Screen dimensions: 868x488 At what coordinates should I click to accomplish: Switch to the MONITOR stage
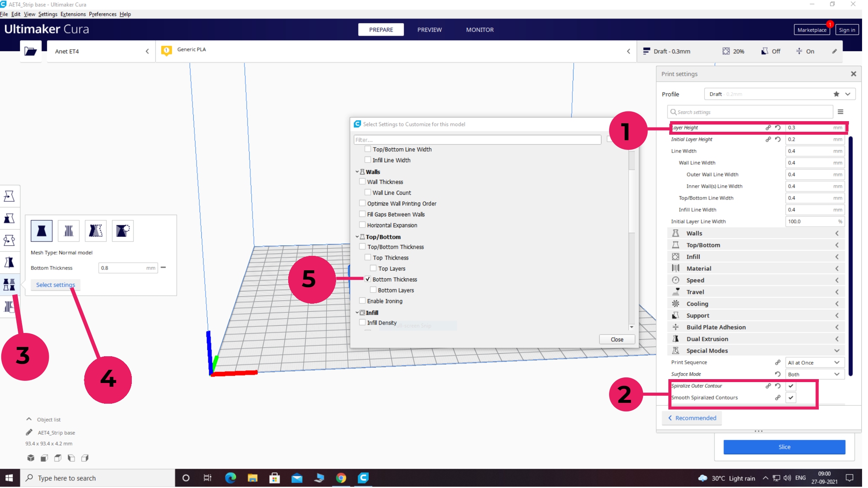tap(480, 30)
